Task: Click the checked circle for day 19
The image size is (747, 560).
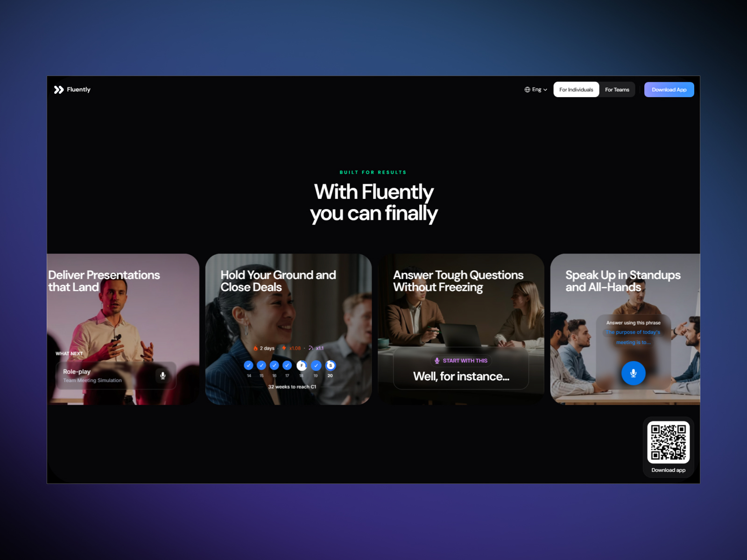Action: click(316, 365)
